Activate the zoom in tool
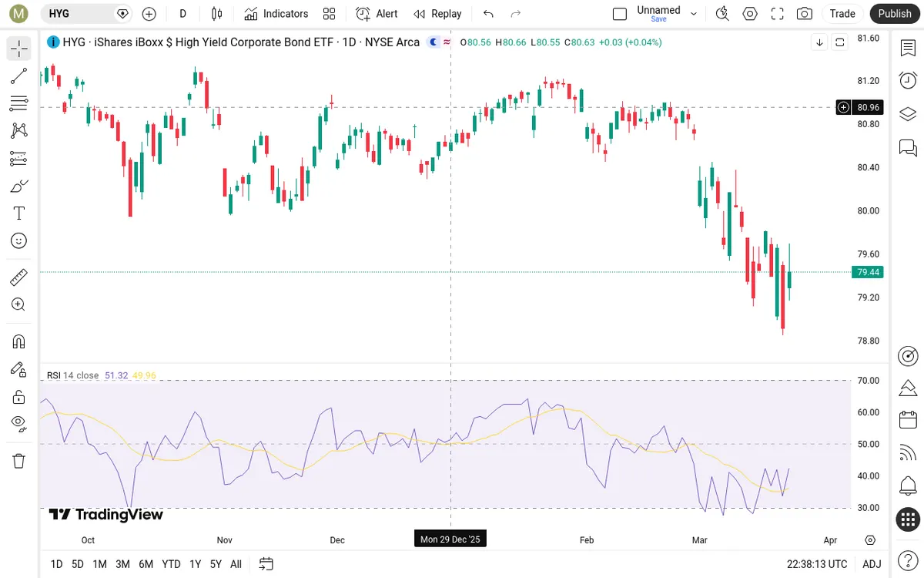Viewport: 924px width, 578px height. pyautogui.click(x=19, y=304)
